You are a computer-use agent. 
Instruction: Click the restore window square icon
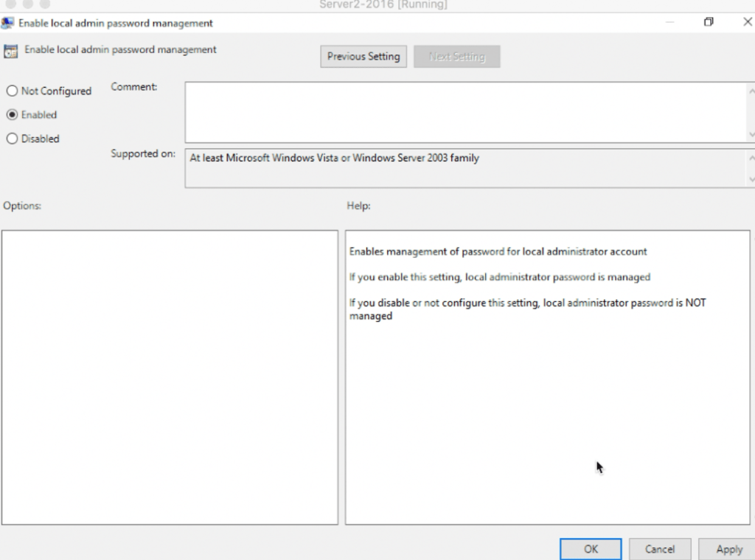(x=709, y=22)
